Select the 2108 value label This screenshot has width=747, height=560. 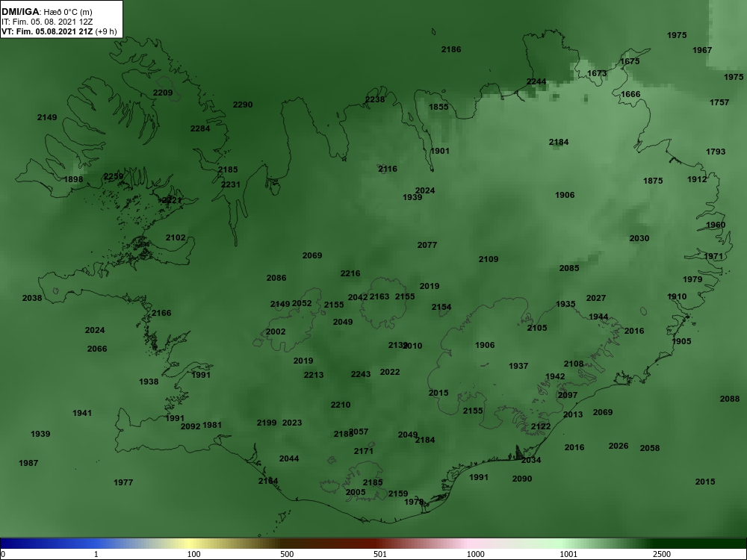point(574,364)
